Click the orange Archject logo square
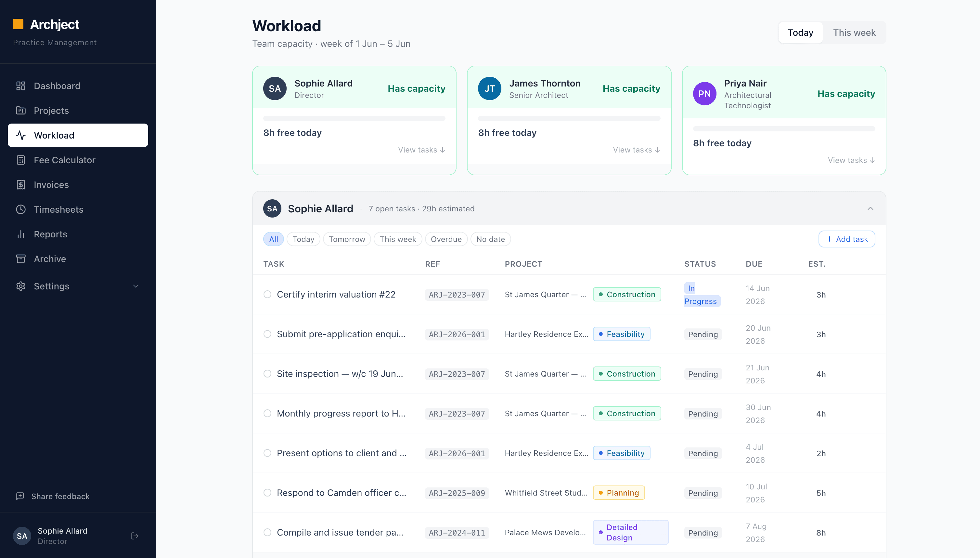The image size is (980, 558). tap(18, 24)
